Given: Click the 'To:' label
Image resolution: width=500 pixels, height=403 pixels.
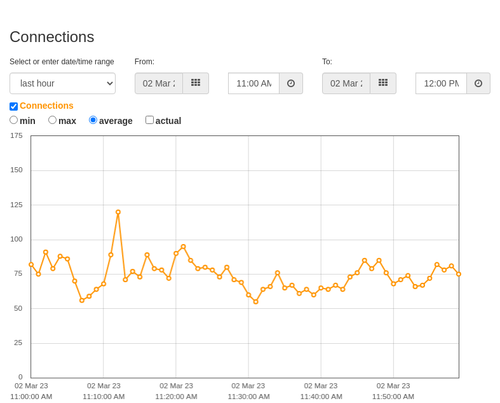Looking at the screenshot, I should point(327,62).
